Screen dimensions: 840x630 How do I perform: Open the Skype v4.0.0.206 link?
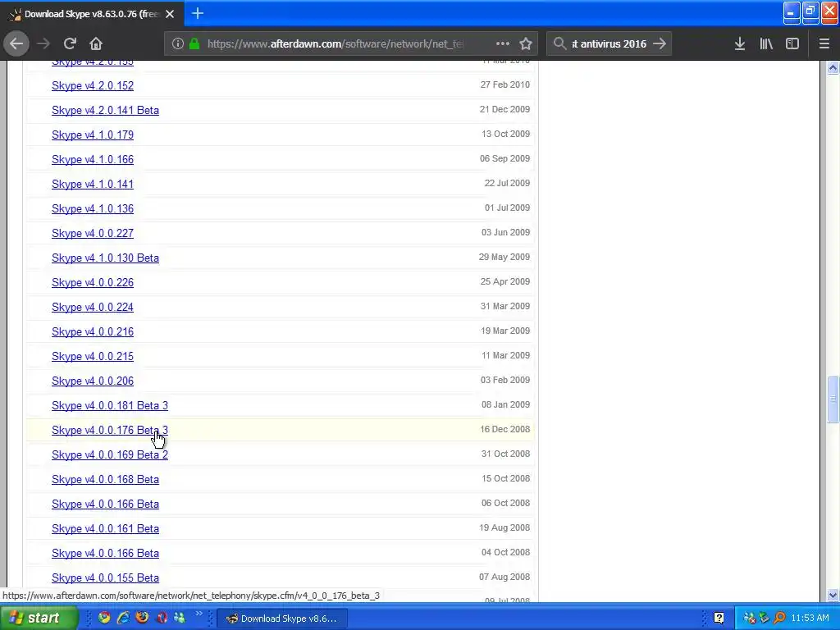(93, 381)
